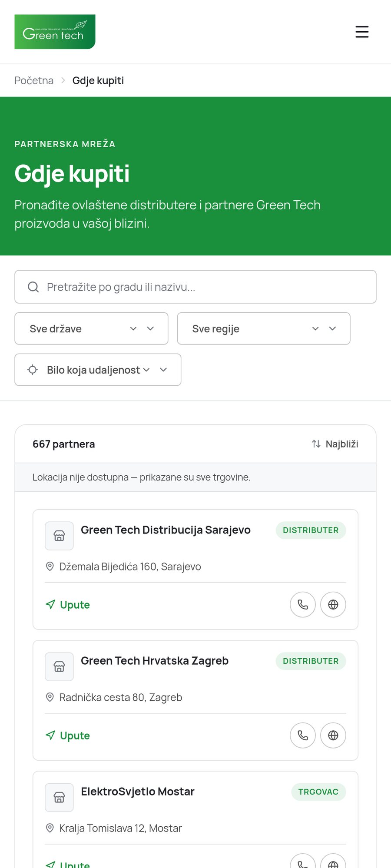Open website globe icon for Sarajevo distributor

click(333, 604)
